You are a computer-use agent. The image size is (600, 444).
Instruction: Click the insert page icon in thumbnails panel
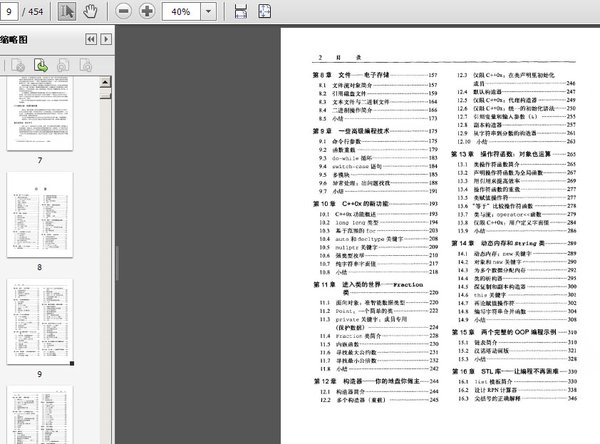pos(43,65)
